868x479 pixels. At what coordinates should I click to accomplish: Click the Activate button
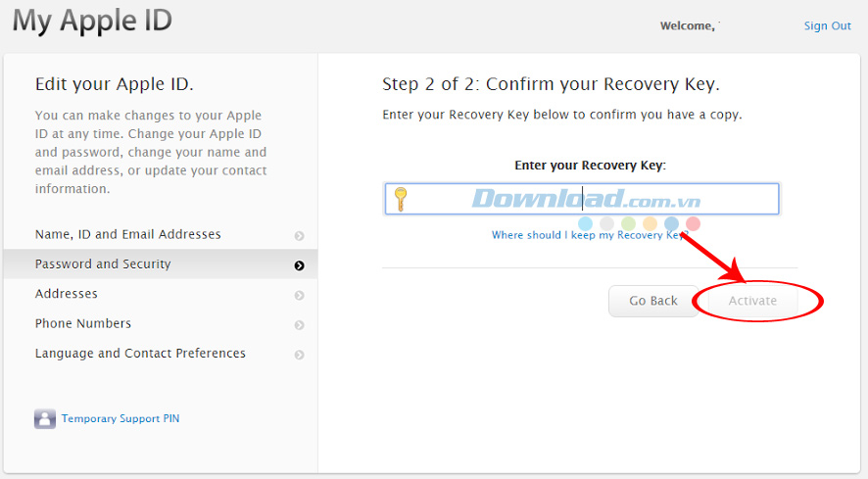pyautogui.click(x=752, y=301)
